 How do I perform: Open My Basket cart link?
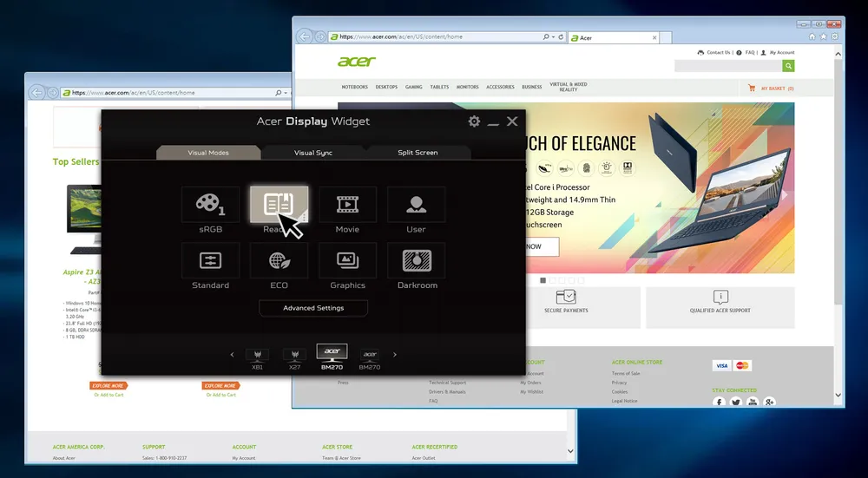pos(771,88)
